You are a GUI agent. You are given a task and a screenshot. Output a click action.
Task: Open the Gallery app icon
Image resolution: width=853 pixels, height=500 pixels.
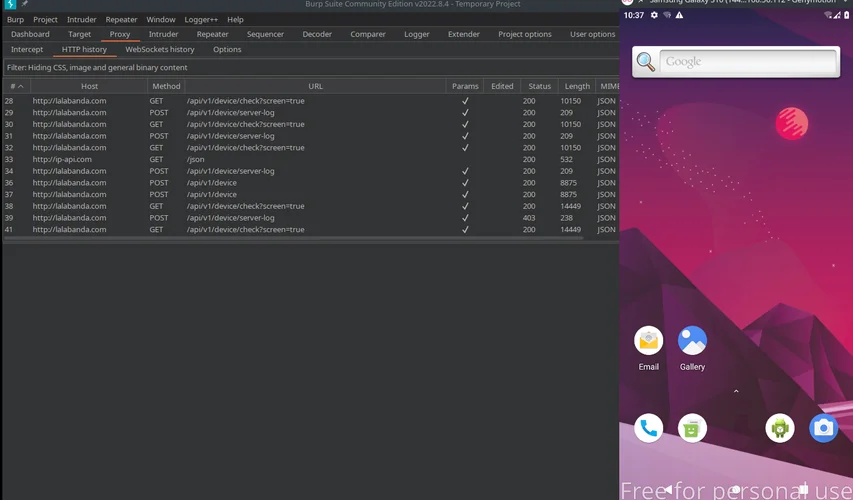click(x=692, y=341)
